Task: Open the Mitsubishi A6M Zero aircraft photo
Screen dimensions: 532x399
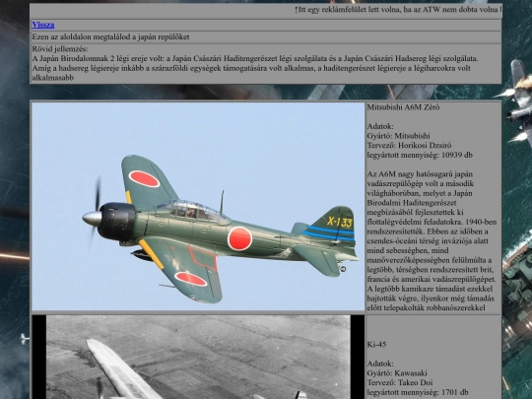Action: tap(198, 206)
